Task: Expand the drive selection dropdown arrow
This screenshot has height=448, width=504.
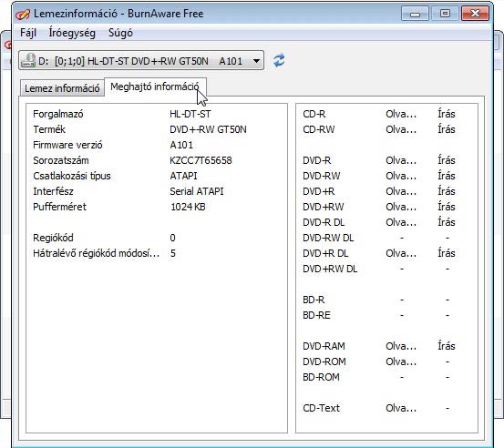Action: pyautogui.click(x=256, y=60)
